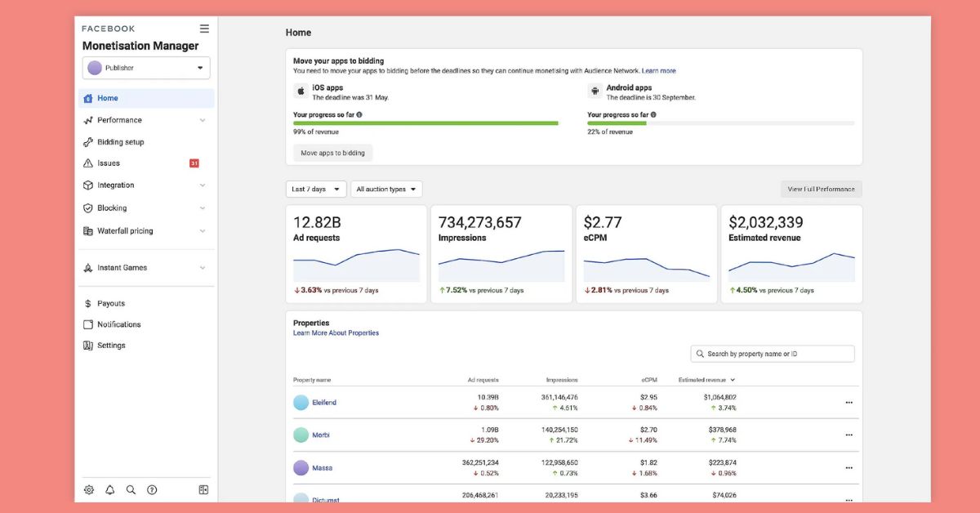Click the Waterfall pricing icon

[88, 231]
